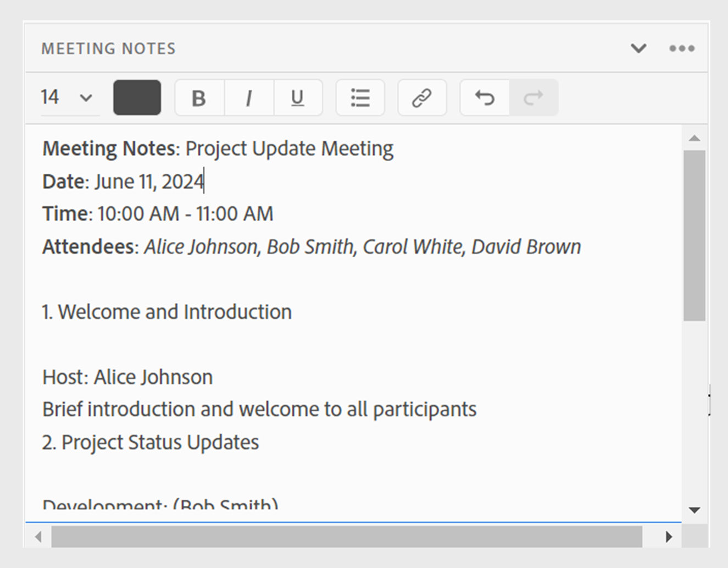This screenshot has height=568, width=728.
Task: Collapse the Meeting Notes panel
Action: tap(638, 48)
